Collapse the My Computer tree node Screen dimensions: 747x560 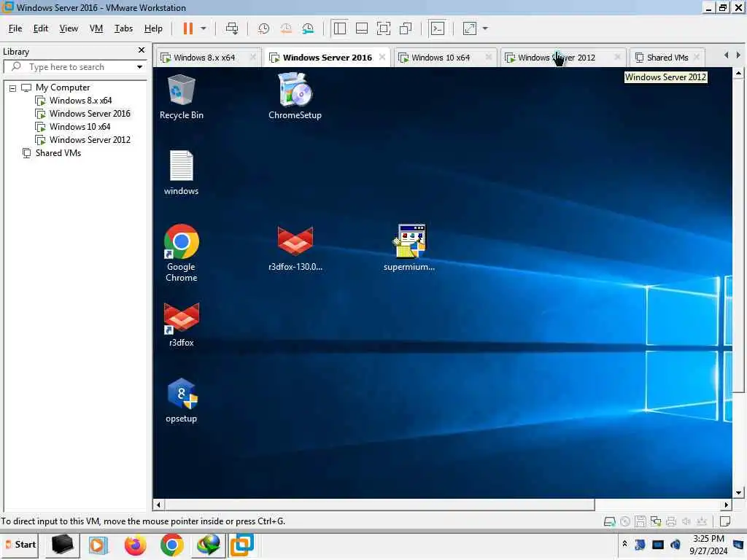click(13, 88)
